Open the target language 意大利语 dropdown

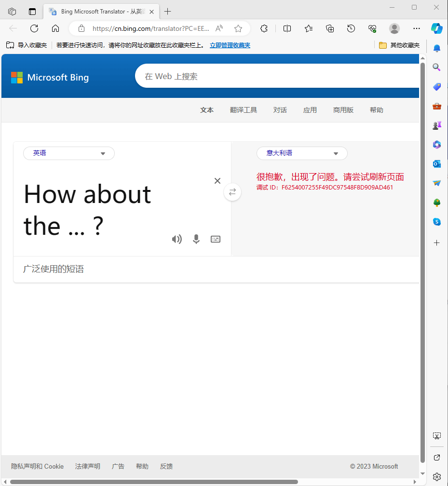pyautogui.click(x=302, y=153)
